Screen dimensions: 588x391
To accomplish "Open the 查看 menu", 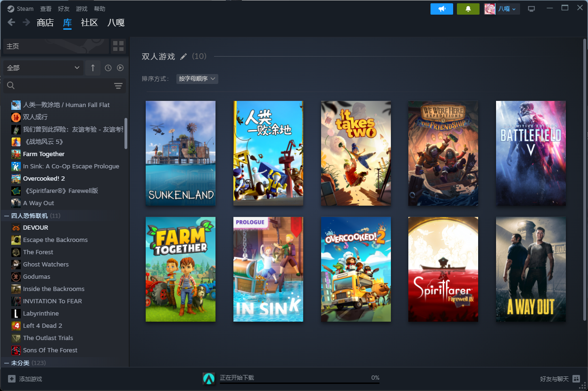I will [46, 9].
